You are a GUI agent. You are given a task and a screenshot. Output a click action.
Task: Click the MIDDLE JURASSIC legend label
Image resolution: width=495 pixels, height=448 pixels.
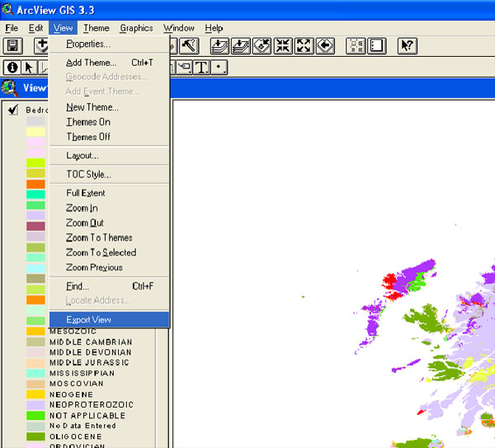(89, 362)
